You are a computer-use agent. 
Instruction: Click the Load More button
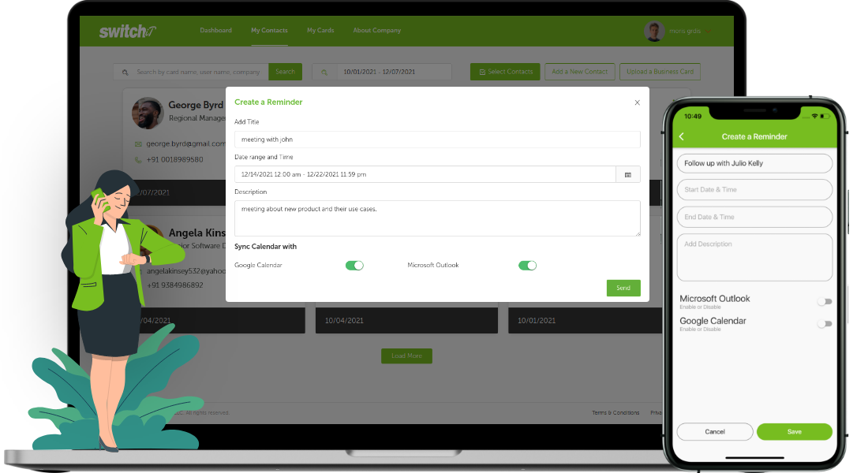pos(406,356)
